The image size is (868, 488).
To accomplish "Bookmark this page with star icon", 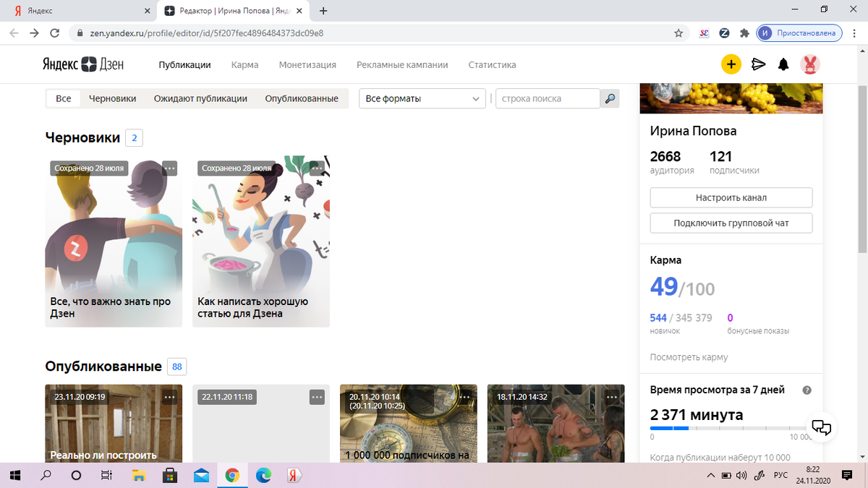I will pos(678,33).
